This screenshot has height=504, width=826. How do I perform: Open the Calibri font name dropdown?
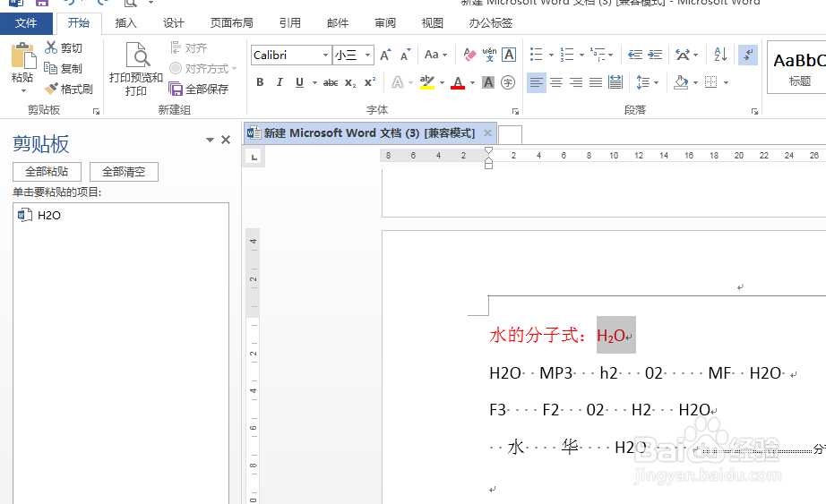click(325, 55)
